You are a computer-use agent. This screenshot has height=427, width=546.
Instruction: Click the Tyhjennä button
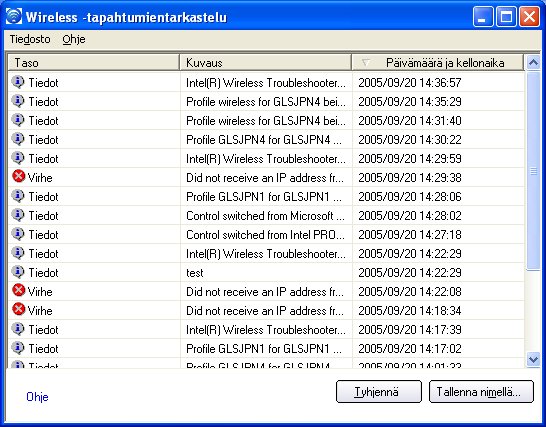tap(379, 392)
